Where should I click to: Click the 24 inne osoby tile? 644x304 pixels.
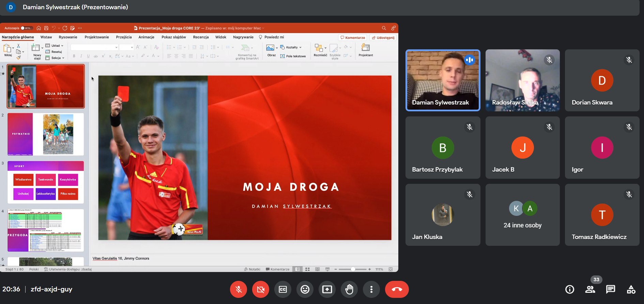[523, 215]
